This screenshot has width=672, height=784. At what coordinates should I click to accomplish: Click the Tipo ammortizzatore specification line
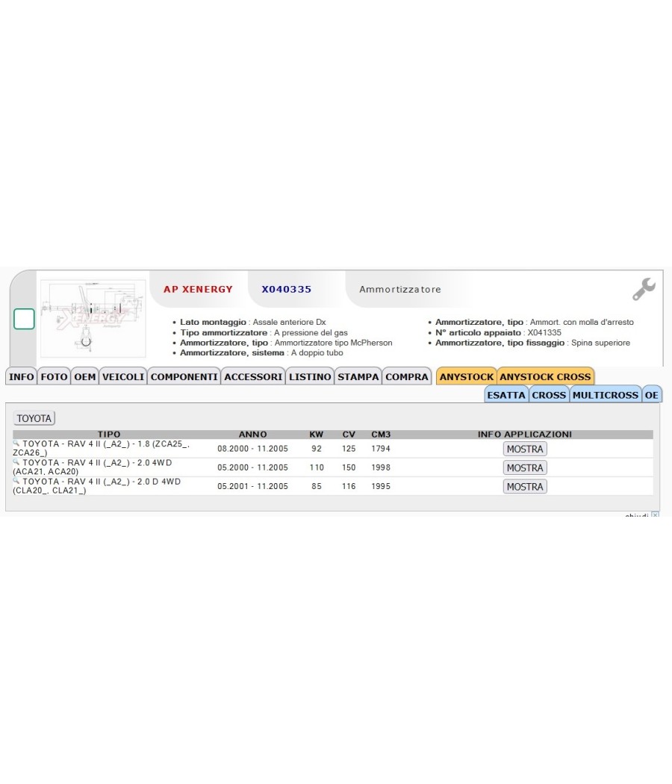tap(264, 332)
